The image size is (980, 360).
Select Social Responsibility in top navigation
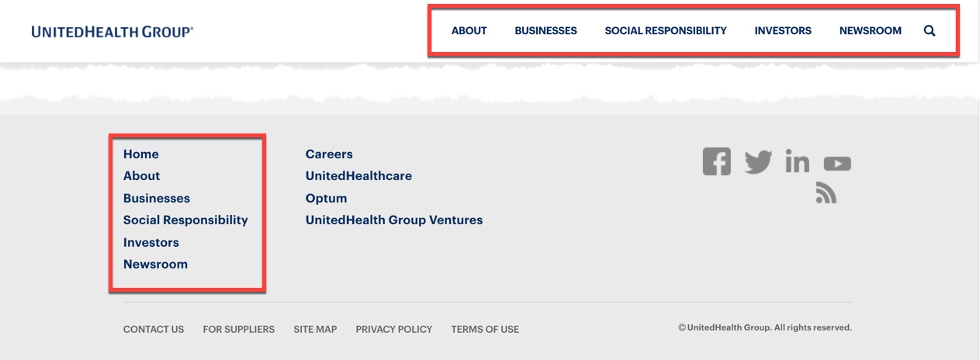[666, 31]
